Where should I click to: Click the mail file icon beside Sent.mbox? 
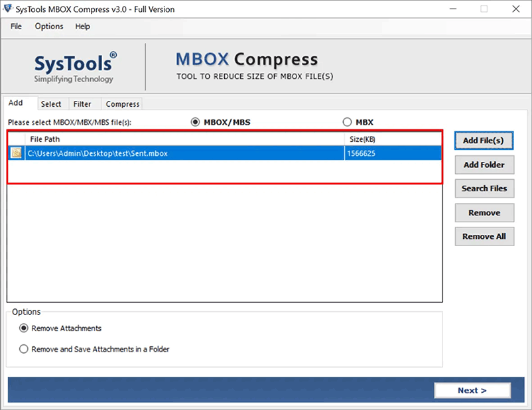pyautogui.click(x=16, y=153)
